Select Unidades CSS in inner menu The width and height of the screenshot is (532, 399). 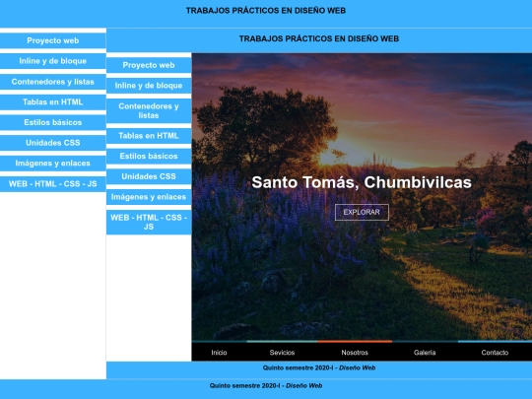point(149,176)
